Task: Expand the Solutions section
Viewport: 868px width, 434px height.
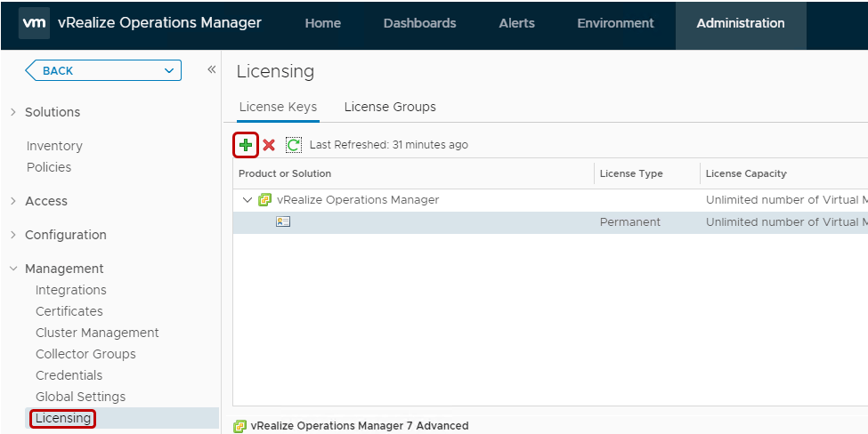Action: pos(13,112)
